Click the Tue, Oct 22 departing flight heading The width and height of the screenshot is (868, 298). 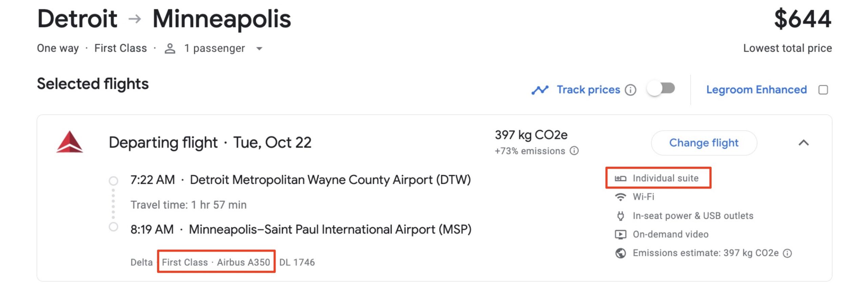210,143
